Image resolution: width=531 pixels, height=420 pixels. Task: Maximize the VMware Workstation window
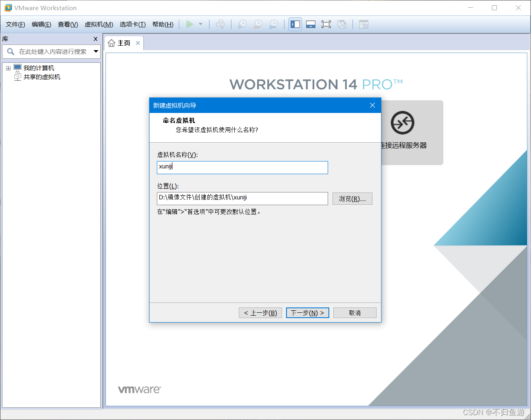[494, 8]
